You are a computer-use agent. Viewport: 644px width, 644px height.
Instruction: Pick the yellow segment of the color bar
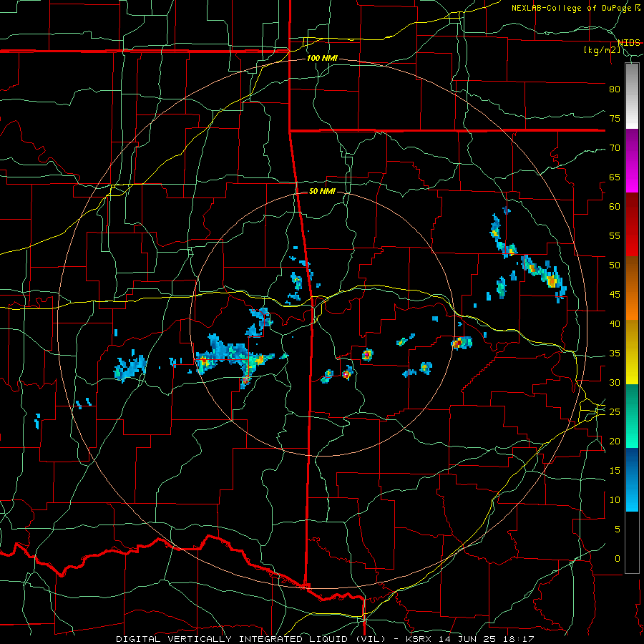tap(632, 352)
